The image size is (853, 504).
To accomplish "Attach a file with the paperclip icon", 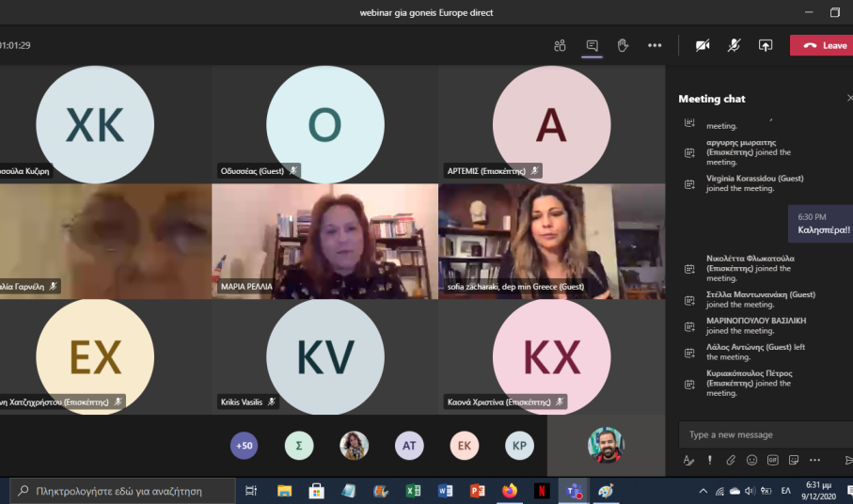I will tap(731, 461).
